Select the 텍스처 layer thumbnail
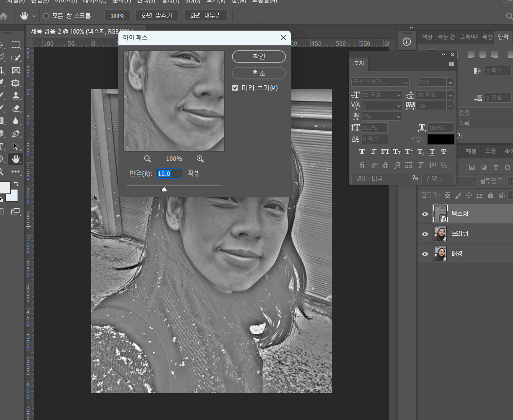The width and height of the screenshot is (513, 420). pyautogui.click(x=440, y=213)
